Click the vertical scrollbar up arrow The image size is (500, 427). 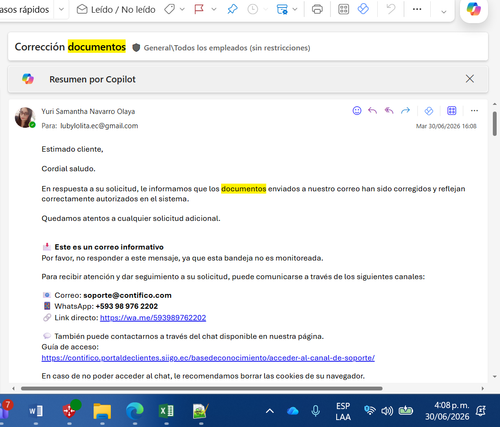coord(495,104)
